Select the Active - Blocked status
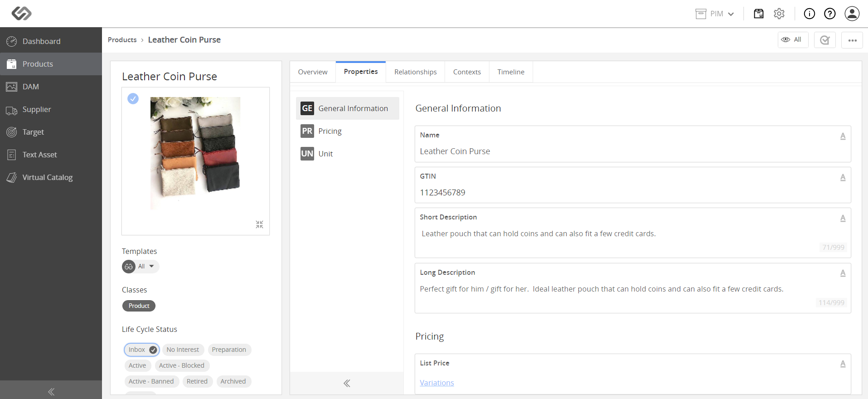868x399 pixels. [182, 365]
